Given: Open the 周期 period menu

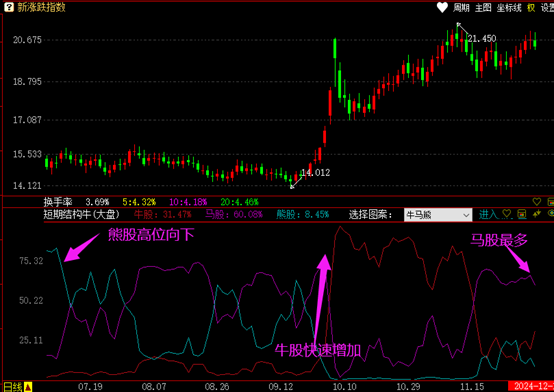Looking at the screenshot, I should point(461,8).
